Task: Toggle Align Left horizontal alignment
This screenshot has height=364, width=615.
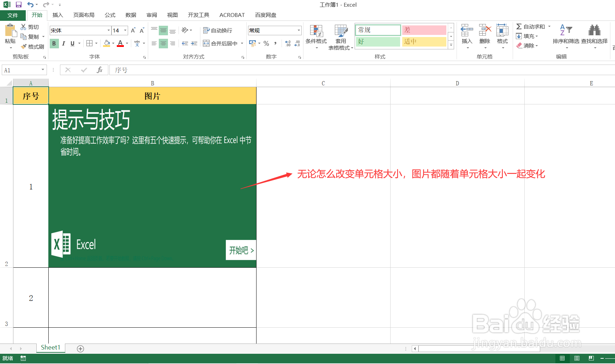Action: 154,43
